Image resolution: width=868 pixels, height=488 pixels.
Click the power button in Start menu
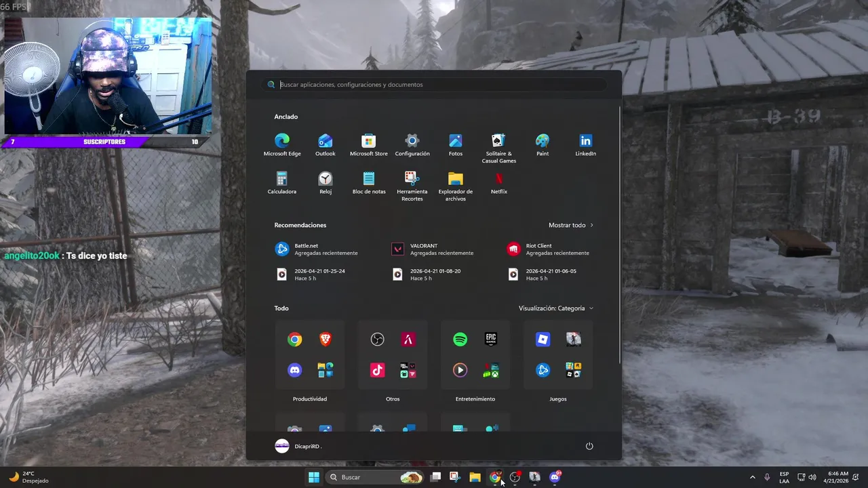[x=589, y=446]
